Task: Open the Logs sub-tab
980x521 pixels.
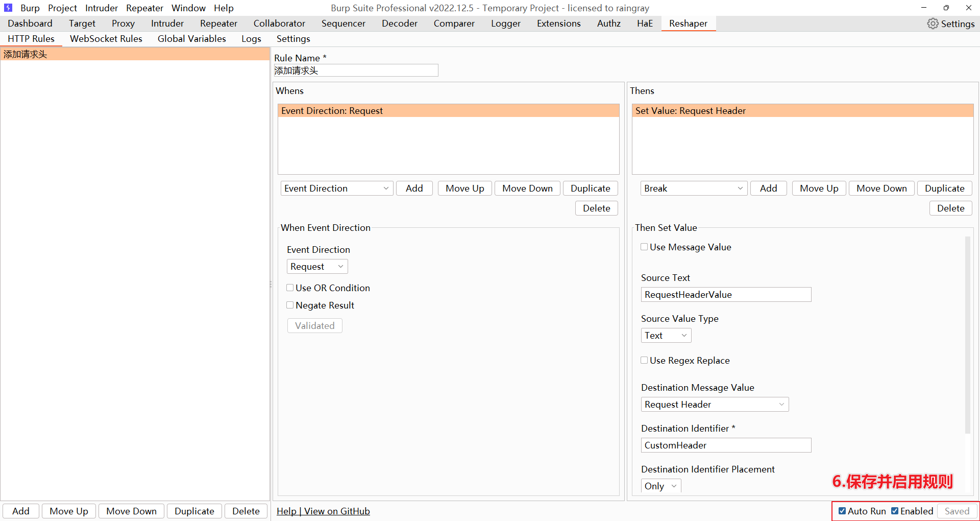Action: point(251,39)
